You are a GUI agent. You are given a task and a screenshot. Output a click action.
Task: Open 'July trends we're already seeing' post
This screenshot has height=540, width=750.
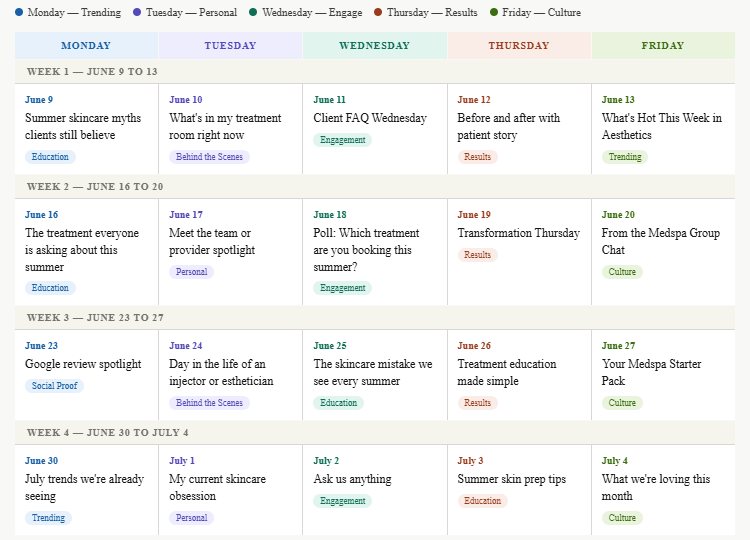84,487
